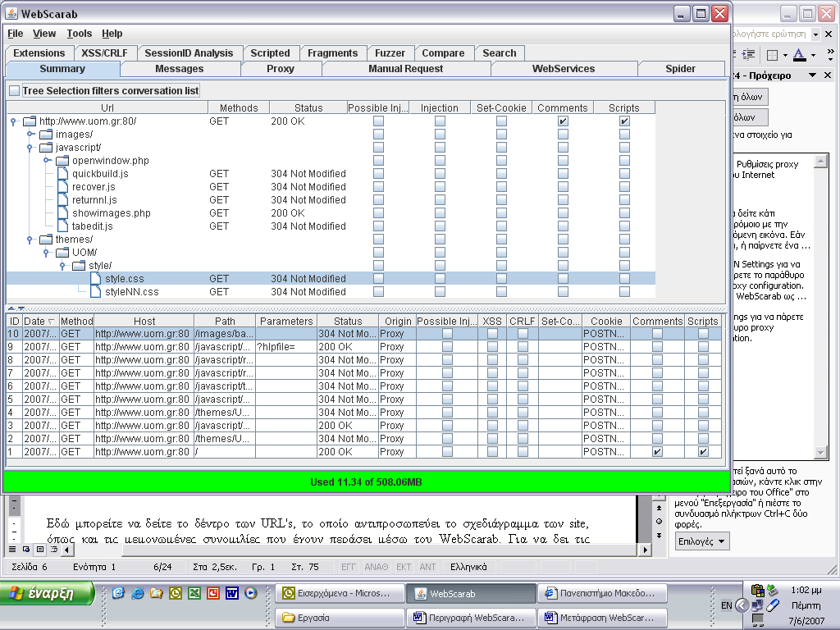Expand hidden tray icons with round arrow
The image size is (840, 630).
pos(742,605)
